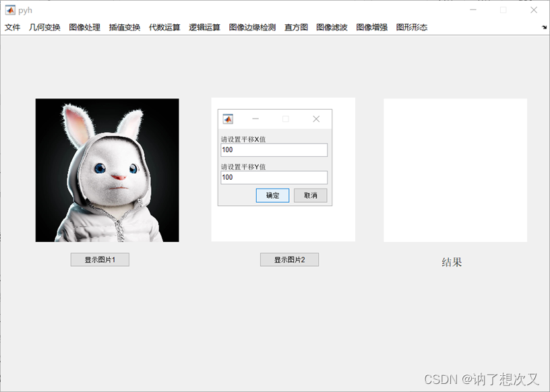This screenshot has height=392, width=550.
Task: Click the menu bar dock arrow icon
Action: point(545,28)
